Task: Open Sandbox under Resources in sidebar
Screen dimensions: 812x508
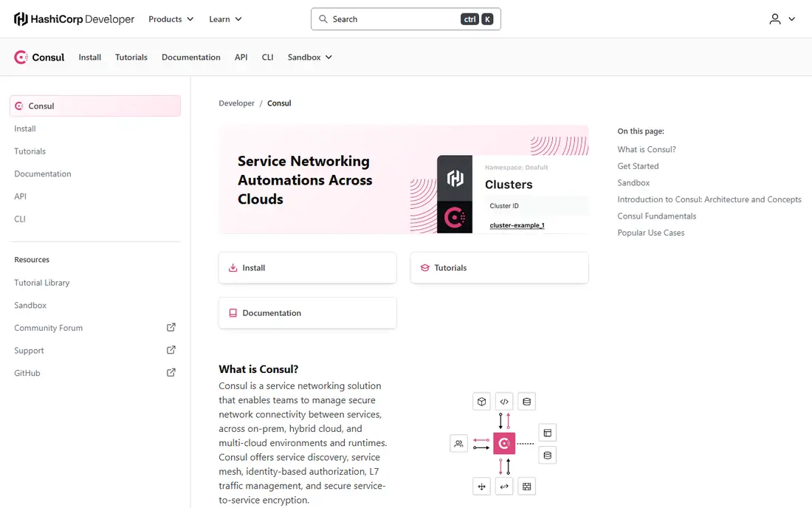Action: tap(30, 306)
